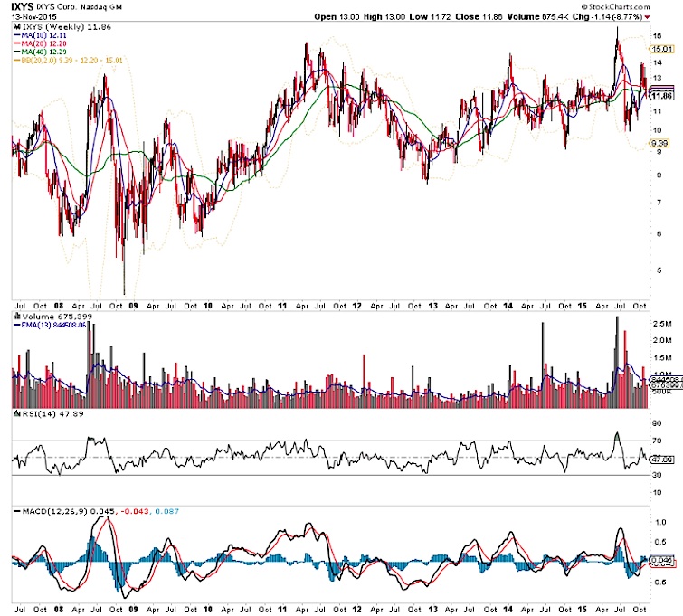Click the blue line swatch beside MA(10)
Viewport: 683px width, 616px height.
click(x=17, y=35)
